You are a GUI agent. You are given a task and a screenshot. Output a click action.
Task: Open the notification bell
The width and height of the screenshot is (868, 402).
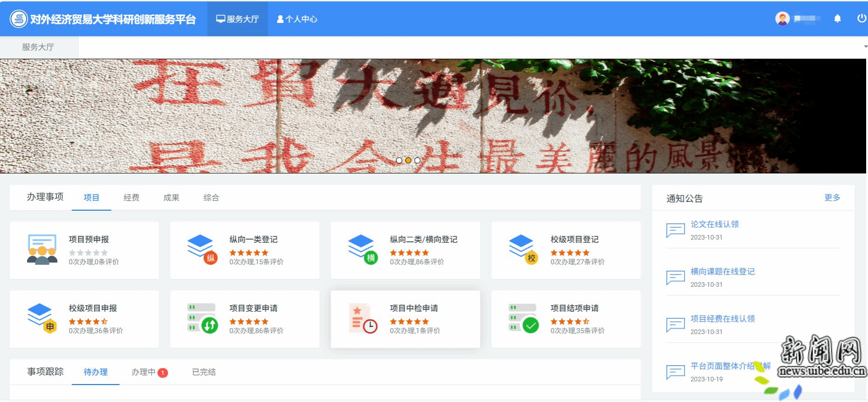(x=837, y=19)
